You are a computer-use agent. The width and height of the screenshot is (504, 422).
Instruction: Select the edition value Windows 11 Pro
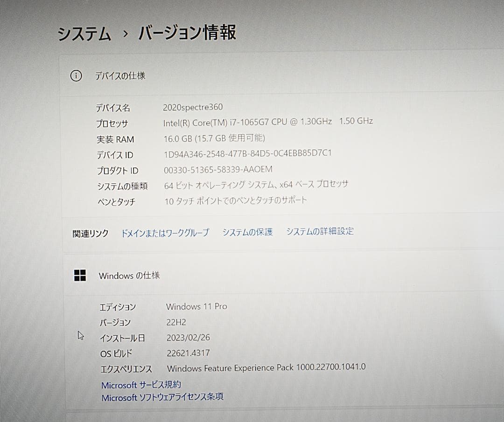click(196, 306)
